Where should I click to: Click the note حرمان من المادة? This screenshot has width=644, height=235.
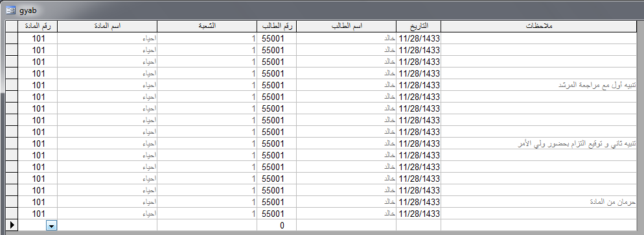(x=612, y=202)
